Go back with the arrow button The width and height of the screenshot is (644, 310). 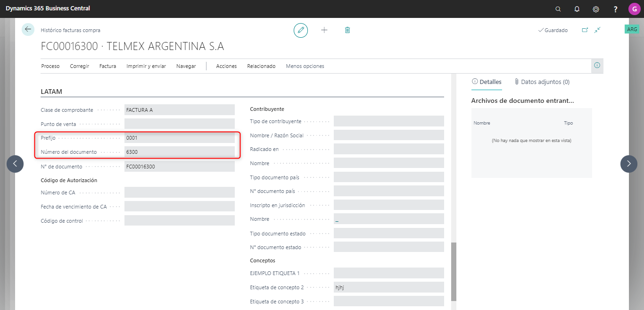pos(28,29)
